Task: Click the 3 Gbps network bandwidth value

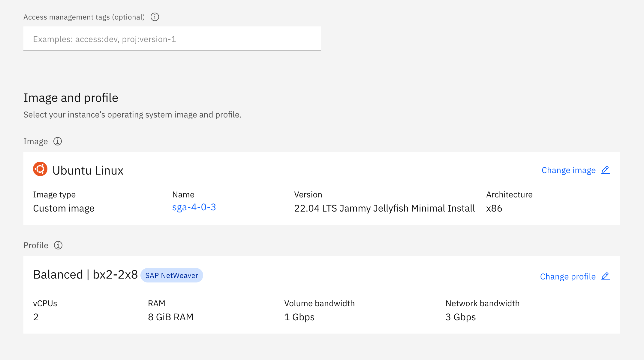Action: (461, 317)
